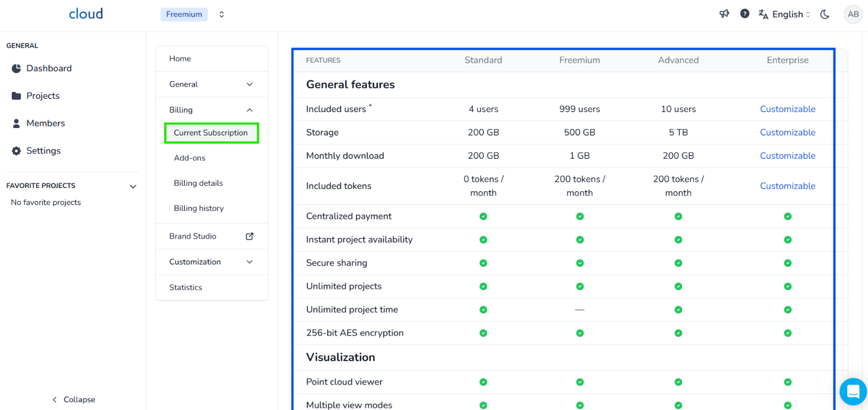Open the help question mark icon

point(745,14)
